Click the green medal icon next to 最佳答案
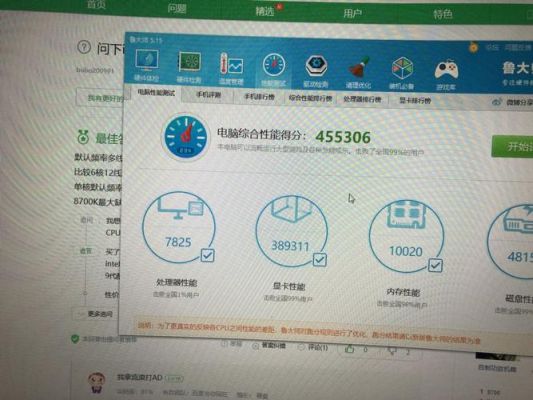This screenshot has height=400, width=533. [83, 137]
